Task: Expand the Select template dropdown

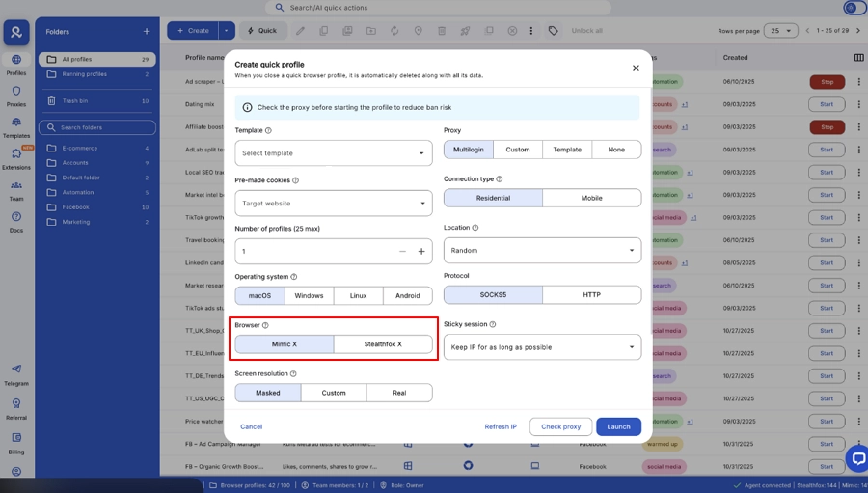Action: point(334,153)
